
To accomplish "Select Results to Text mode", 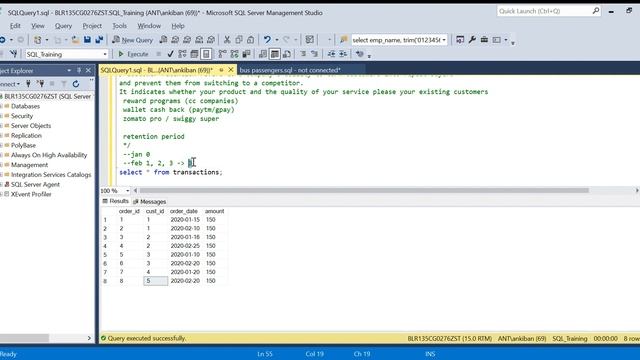I will [x=263, y=54].
